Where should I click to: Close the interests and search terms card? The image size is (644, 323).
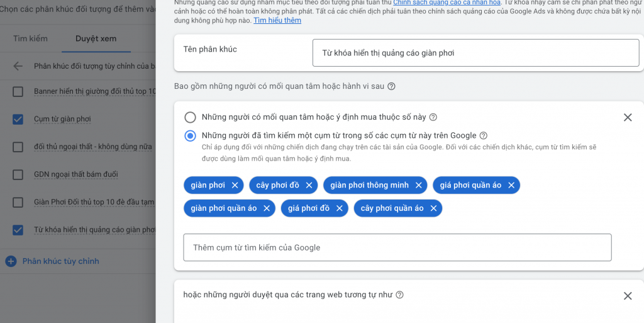coord(628,118)
